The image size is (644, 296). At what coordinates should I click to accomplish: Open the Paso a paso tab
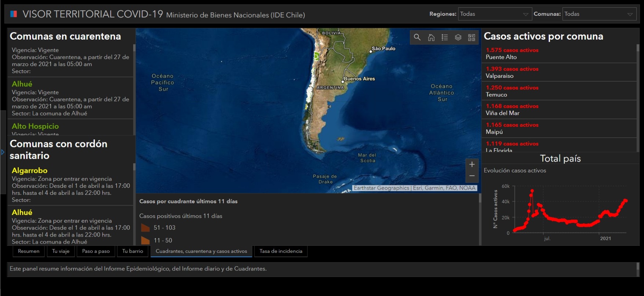coord(96,251)
